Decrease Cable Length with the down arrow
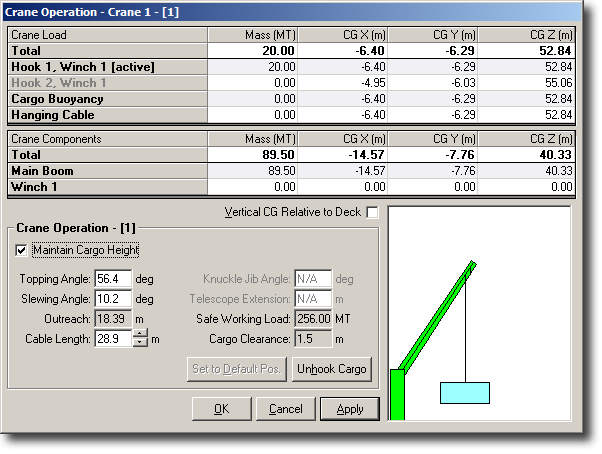 point(140,343)
